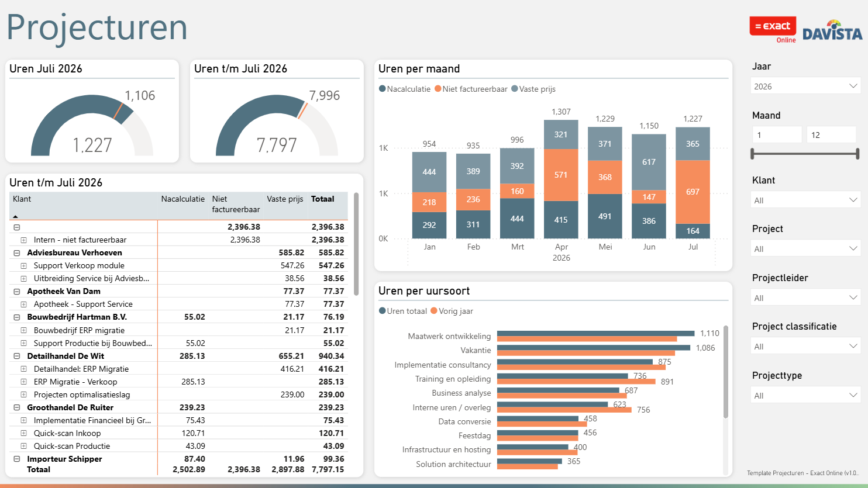The height and width of the screenshot is (488, 868).
Task: Expand the Quick-scan Inkoop project row
Action: tap(23, 434)
